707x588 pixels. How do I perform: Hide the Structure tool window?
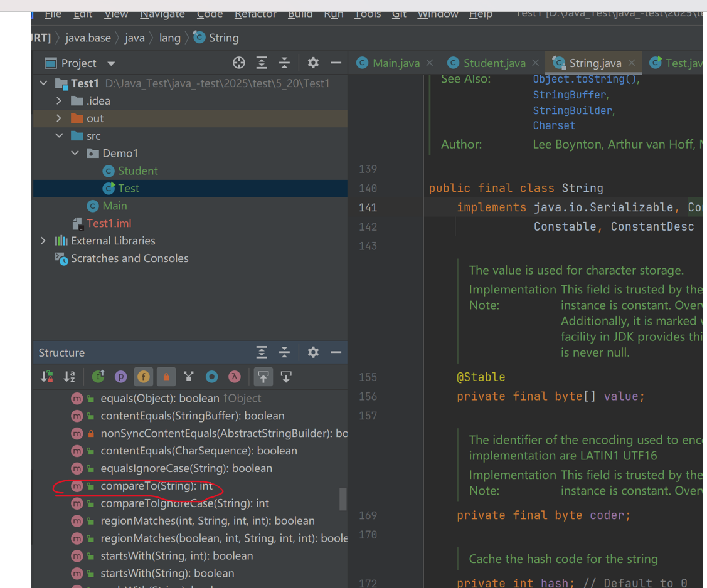click(336, 352)
